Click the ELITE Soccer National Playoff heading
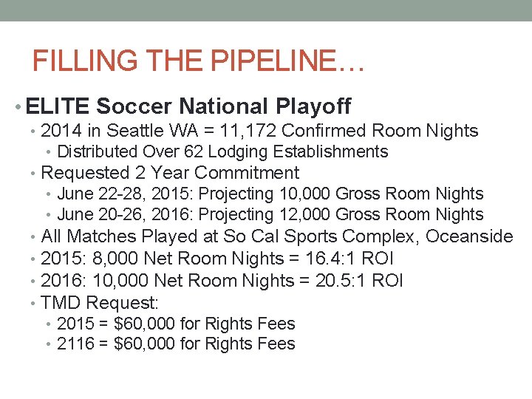This screenshot has width=532, height=399. click(188, 106)
